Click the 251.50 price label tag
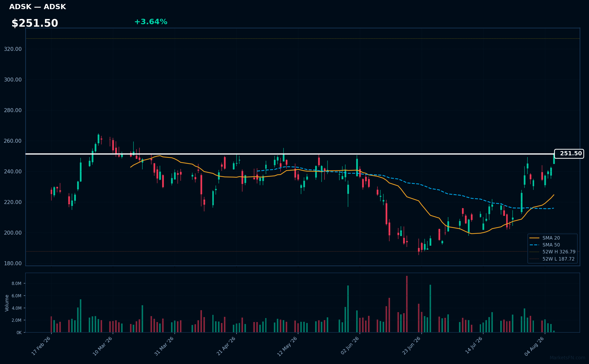589x364 pixels. click(569, 154)
